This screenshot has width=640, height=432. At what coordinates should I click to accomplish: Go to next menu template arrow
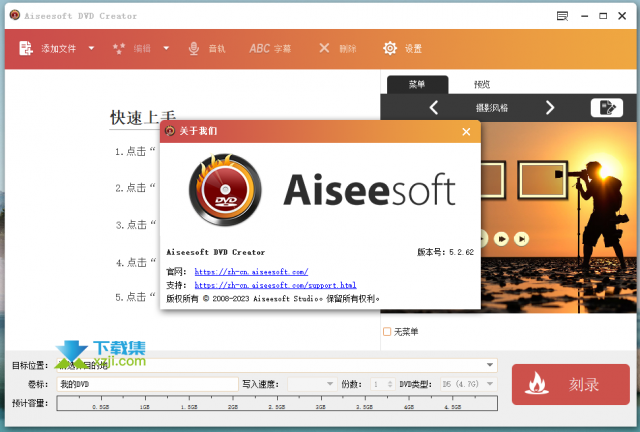point(550,108)
